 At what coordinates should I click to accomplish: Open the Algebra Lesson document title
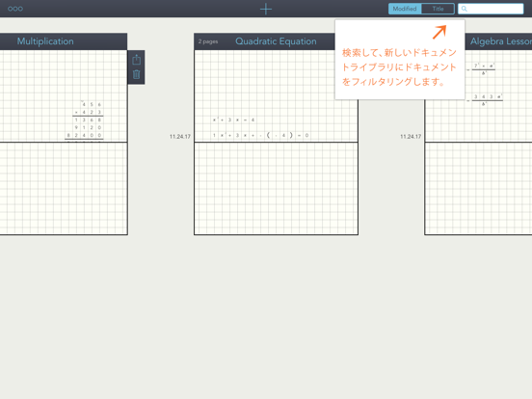pyautogui.click(x=501, y=41)
